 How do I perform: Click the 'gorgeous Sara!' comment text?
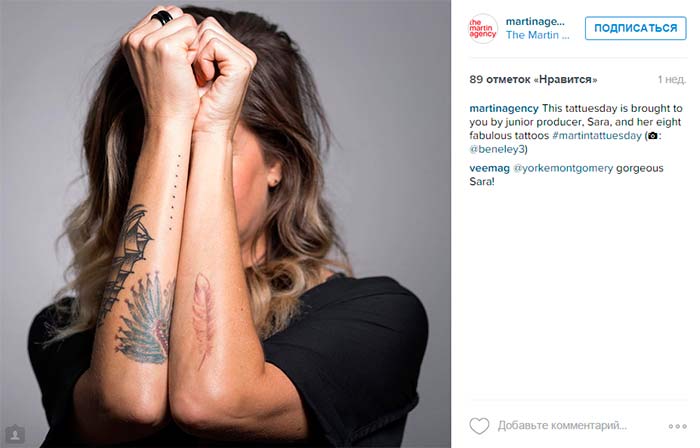[567, 175]
